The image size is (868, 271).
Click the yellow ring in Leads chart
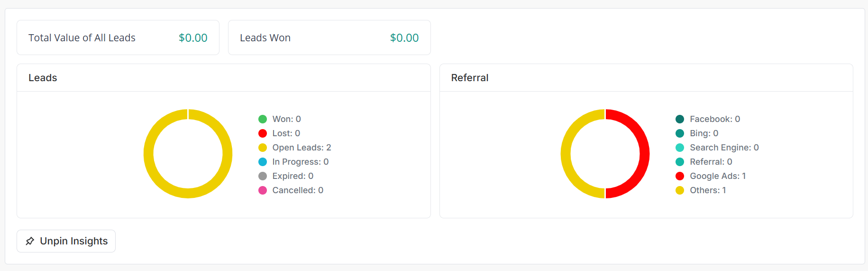click(x=149, y=154)
